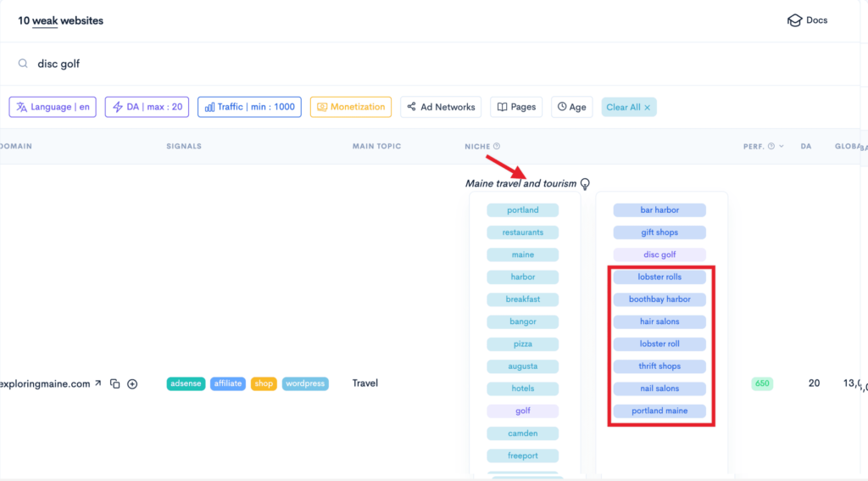
Task: Click the search magnifier icon
Action: (23, 64)
